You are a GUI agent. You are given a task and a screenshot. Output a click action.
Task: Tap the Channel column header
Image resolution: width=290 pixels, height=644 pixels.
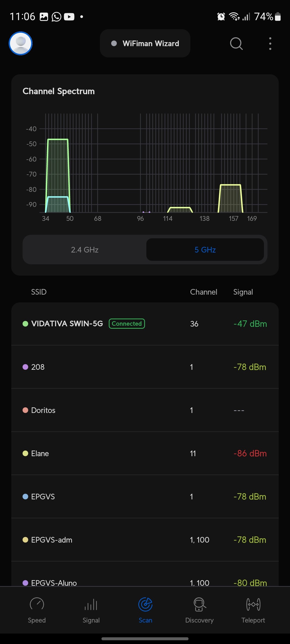[204, 292]
